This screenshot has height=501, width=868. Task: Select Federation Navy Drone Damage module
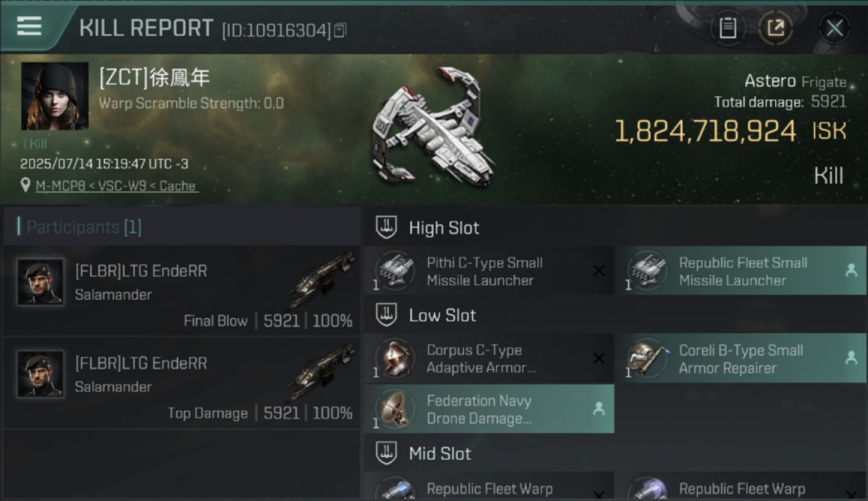pos(489,409)
